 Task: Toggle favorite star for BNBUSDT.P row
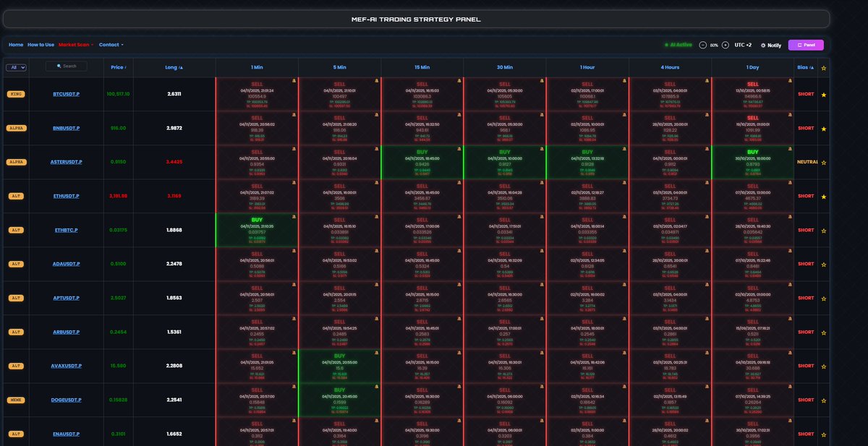(x=824, y=129)
